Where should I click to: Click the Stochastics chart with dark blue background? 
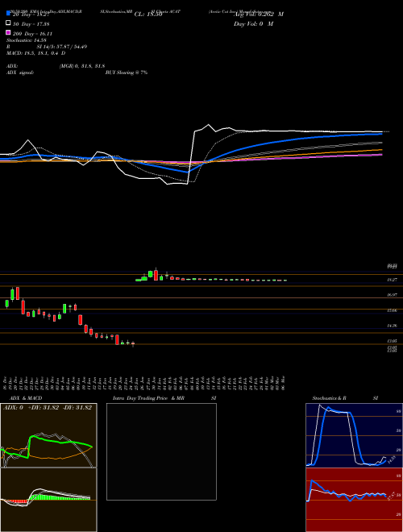pos(354,435)
